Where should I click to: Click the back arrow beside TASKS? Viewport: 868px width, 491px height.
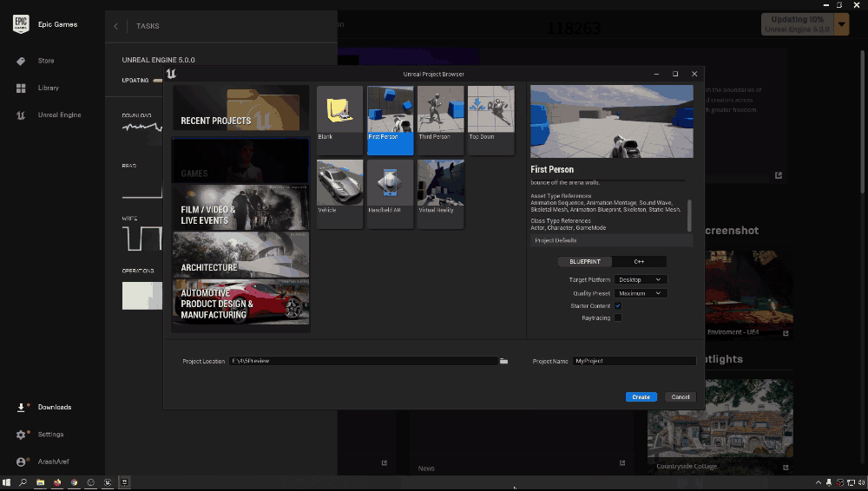tap(116, 26)
